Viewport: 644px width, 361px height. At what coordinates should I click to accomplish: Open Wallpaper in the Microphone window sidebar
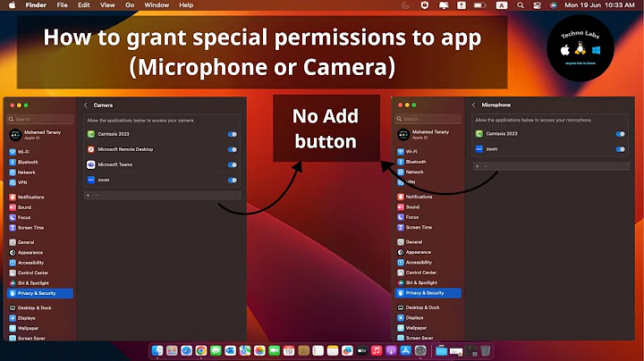(x=412, y=328)
